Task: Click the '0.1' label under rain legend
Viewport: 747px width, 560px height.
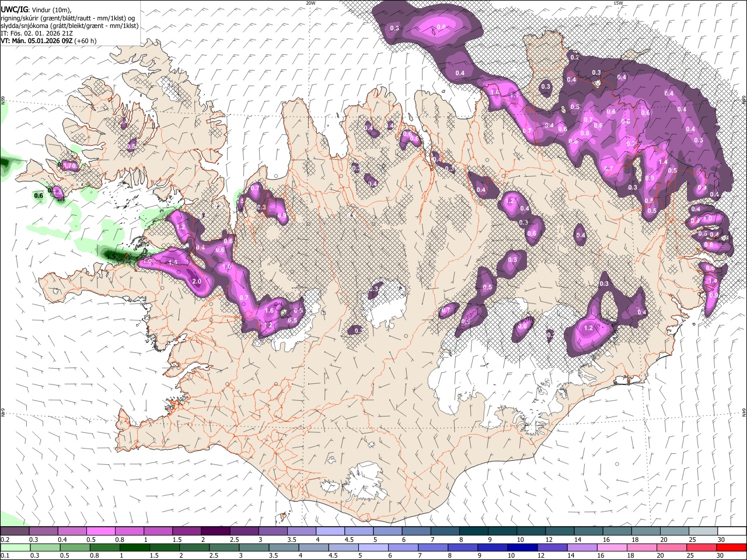Action: pos(5,556)
